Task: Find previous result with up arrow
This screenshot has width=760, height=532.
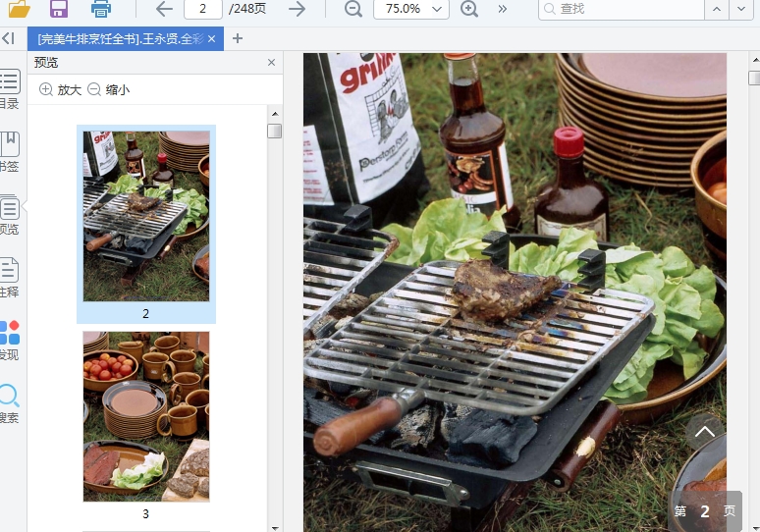Action: coord(717,9)
